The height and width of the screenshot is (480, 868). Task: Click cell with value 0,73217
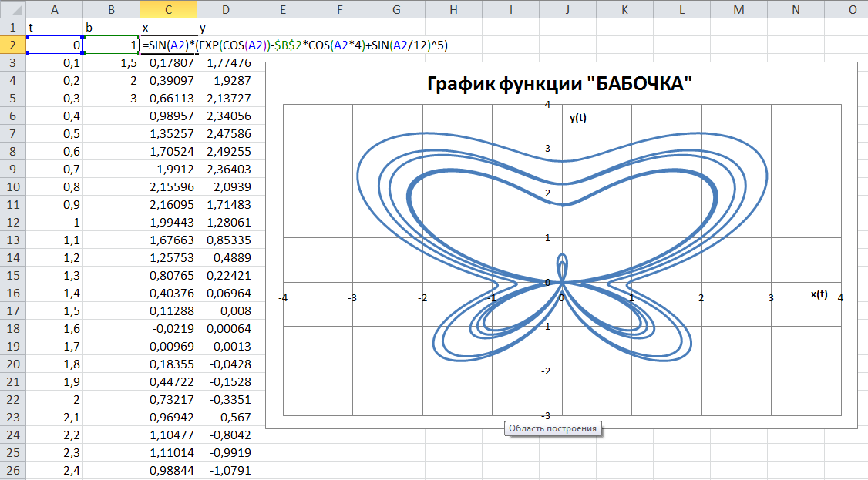168,399
